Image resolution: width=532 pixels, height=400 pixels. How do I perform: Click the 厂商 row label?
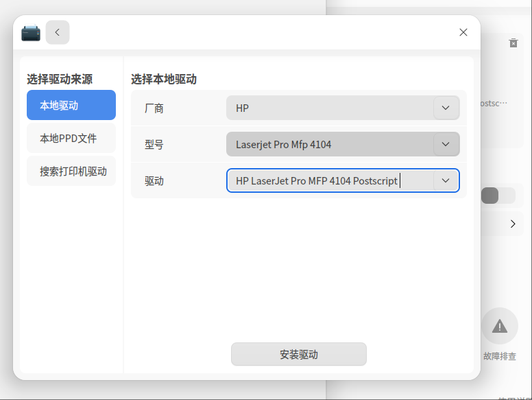(x=154, y=108)
